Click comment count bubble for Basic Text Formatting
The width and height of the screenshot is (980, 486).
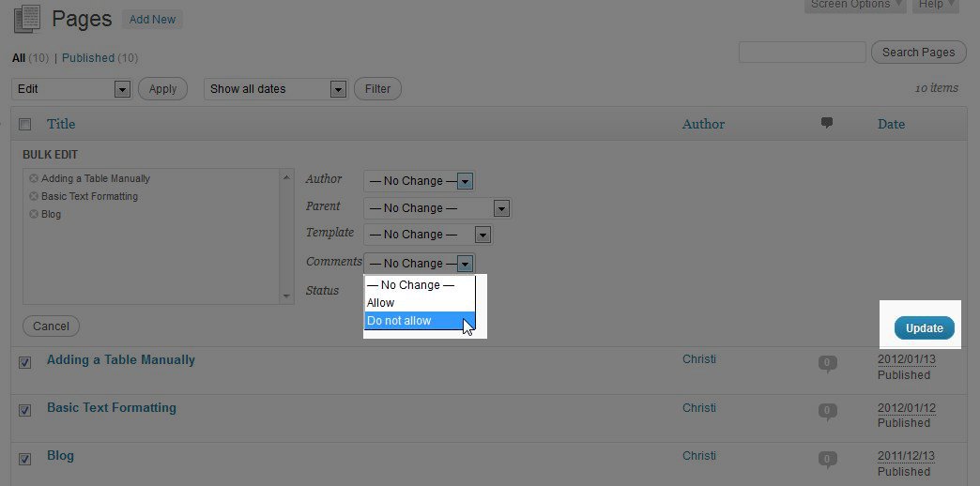tap(827, 410)
